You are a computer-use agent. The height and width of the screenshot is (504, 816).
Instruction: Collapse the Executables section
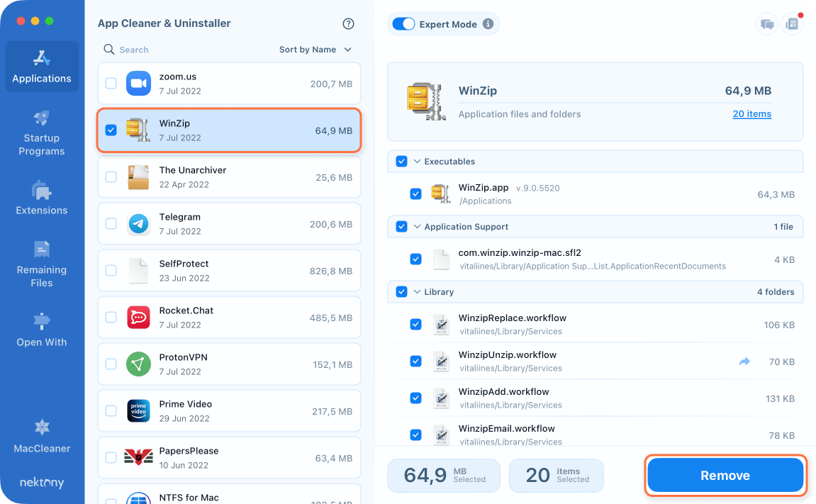417,162
